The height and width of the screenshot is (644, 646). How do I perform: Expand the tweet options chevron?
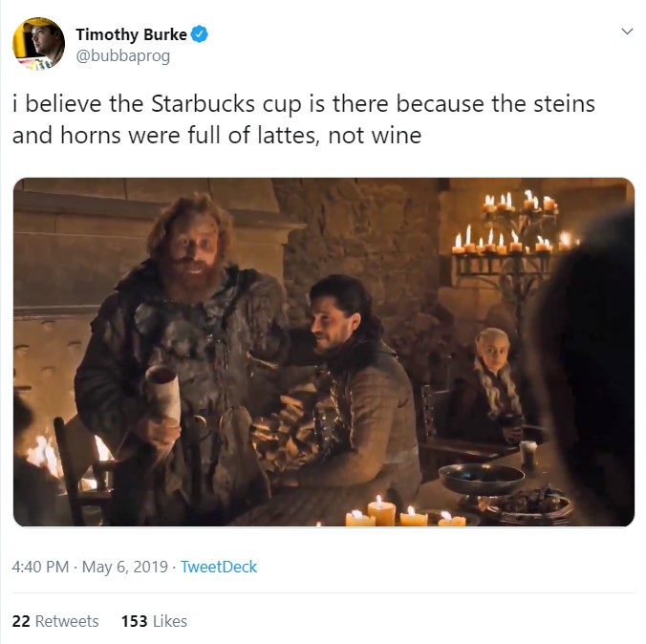(627, 32)
